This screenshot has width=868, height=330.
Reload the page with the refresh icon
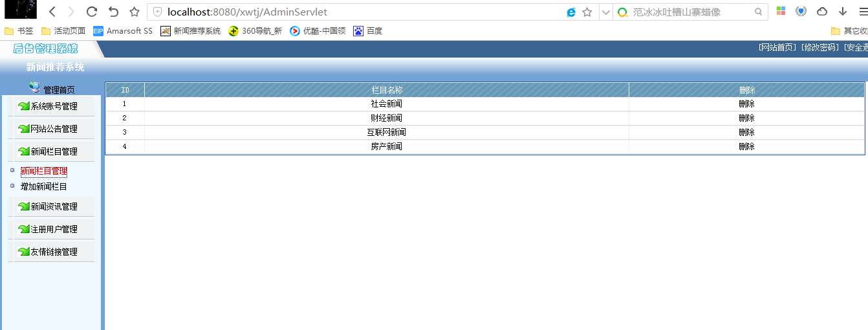coord(92,12)
